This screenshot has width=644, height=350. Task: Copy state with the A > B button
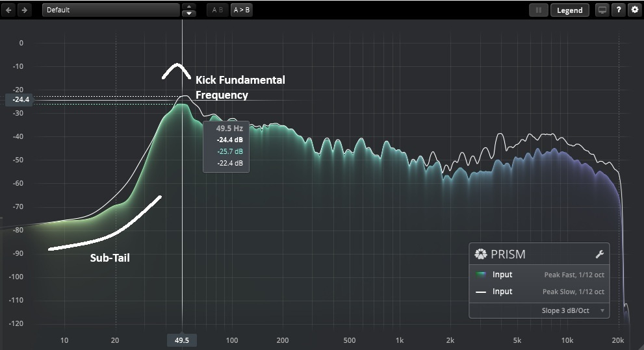click(x=242, y=10)
